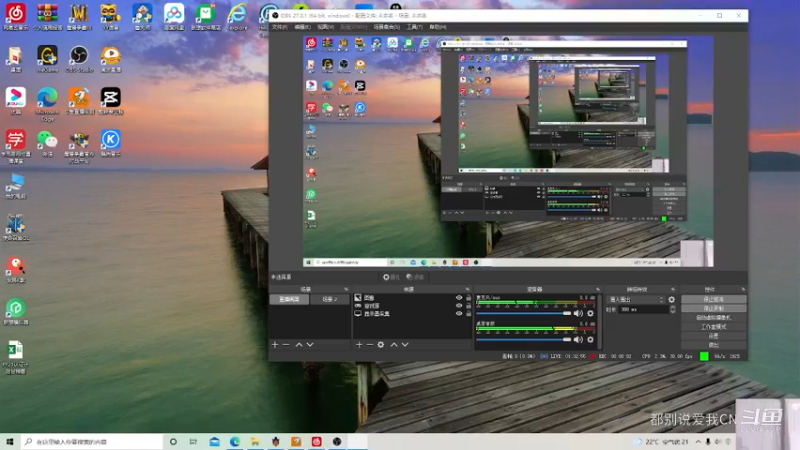Click the 停止推流 stop streaming button
Image resolution: width=800 pixels, height=450 pixels.
tap(714, 299)
